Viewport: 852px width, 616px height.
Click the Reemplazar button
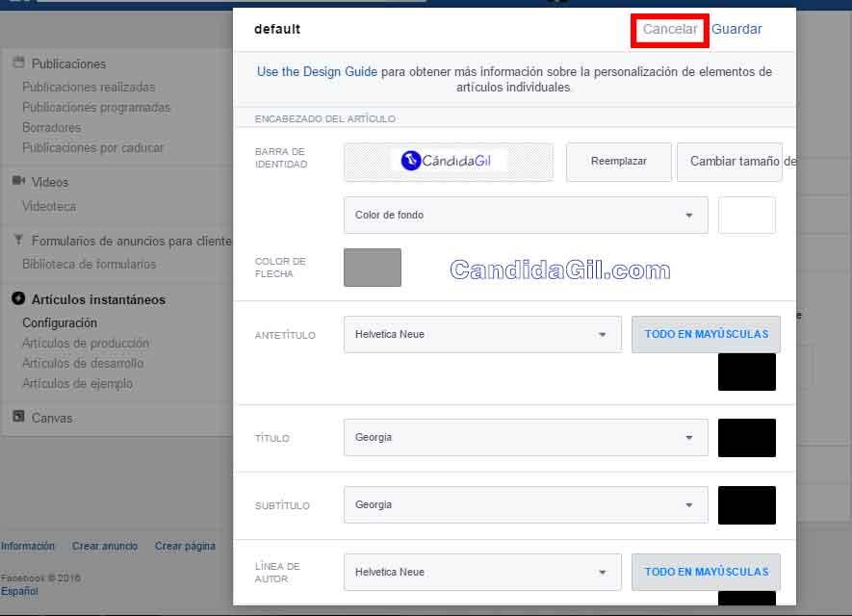618,162
